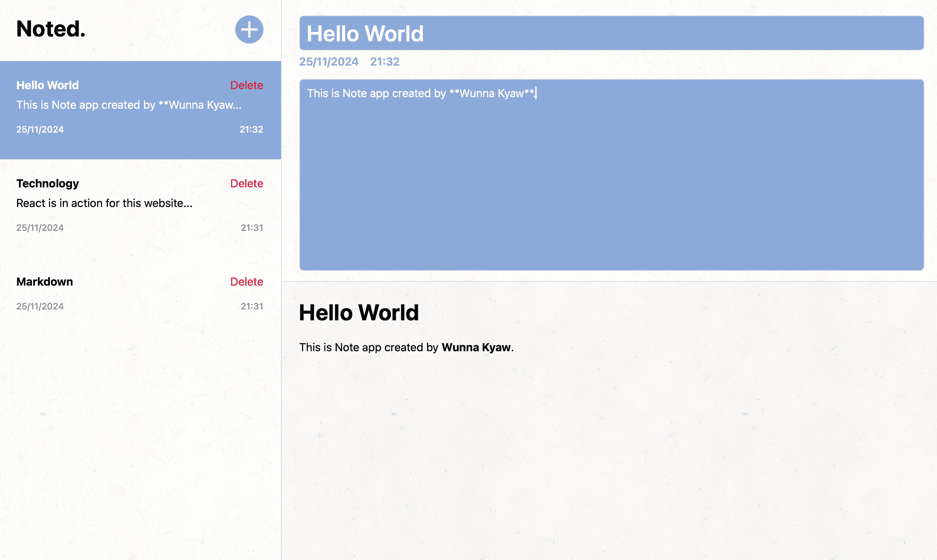The image size is (937, 560).
Task: Click inside the note body textarea
Action: point(611,177)
